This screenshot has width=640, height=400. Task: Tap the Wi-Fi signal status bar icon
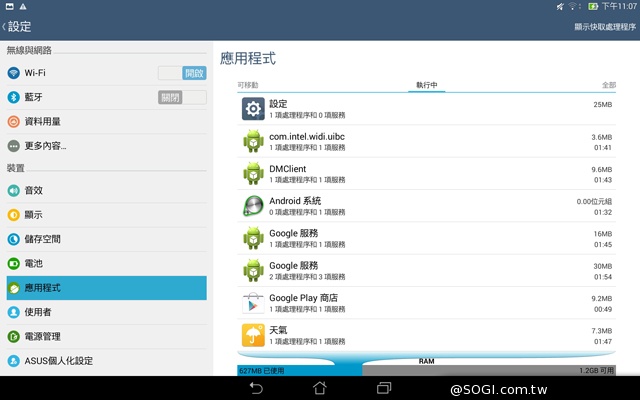point(573,6)
